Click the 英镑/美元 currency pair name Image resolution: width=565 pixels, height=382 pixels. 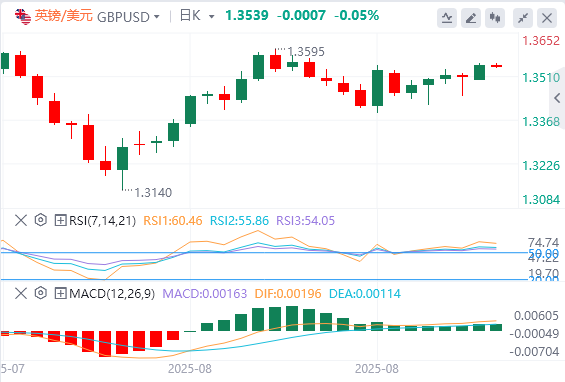click(63, 16)
